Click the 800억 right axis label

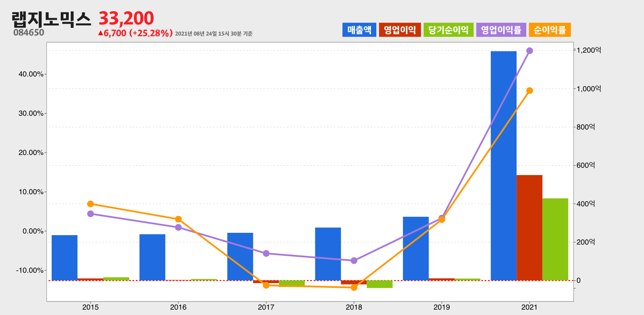(x=586, y=127)
